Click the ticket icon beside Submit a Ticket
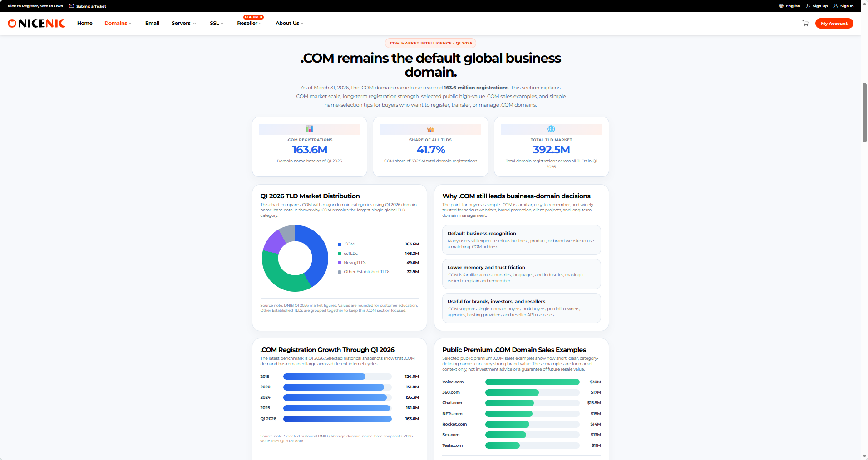 click(x=71, y=6)
